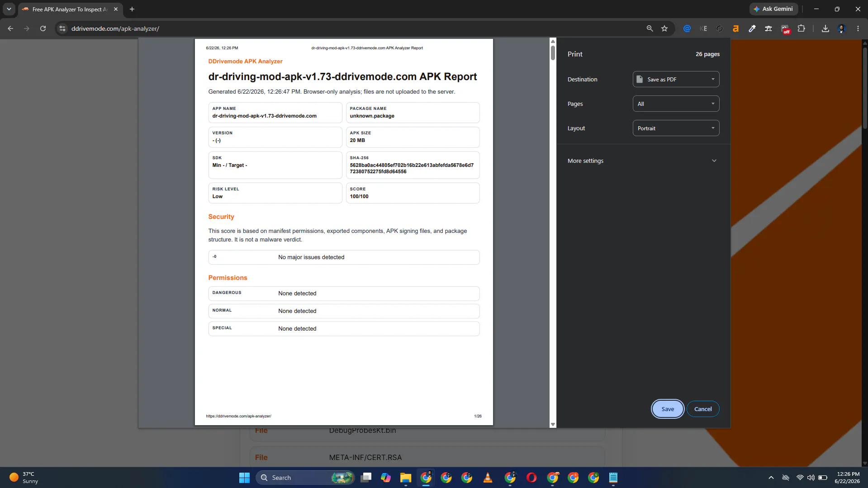868x488 pixels.
Task: Open Chrome three-dot menu
Action: [858, 28]
